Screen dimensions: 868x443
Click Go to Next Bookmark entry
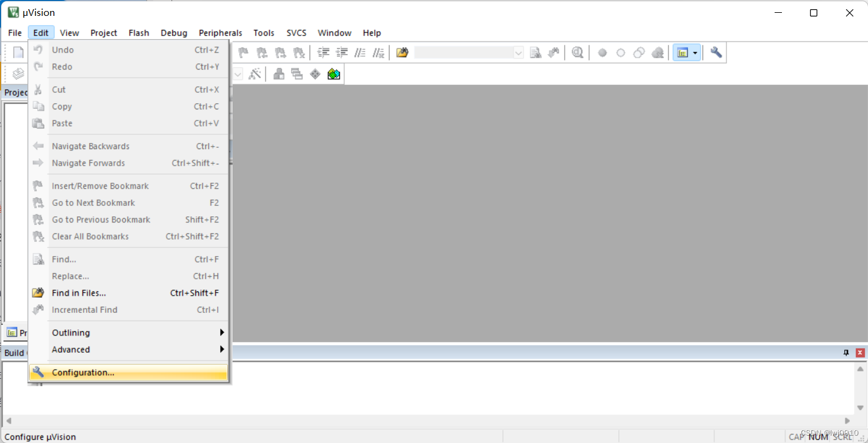pyautogui.click(x=128, y=203)
